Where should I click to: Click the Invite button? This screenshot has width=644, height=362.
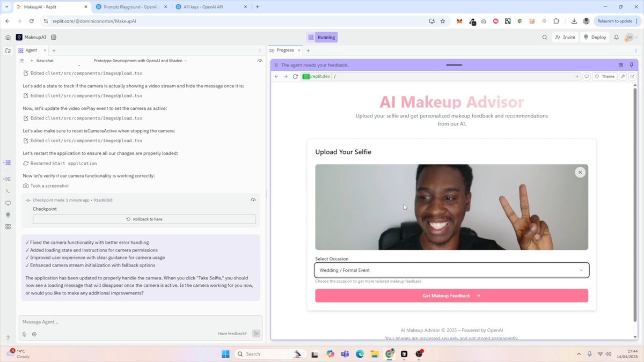[x=565, y=37]
